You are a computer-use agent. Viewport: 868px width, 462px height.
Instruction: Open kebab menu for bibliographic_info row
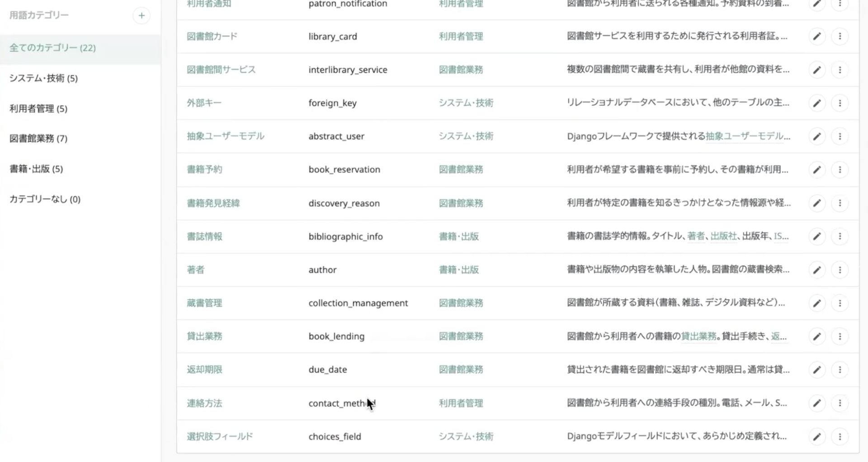(840, 237)
